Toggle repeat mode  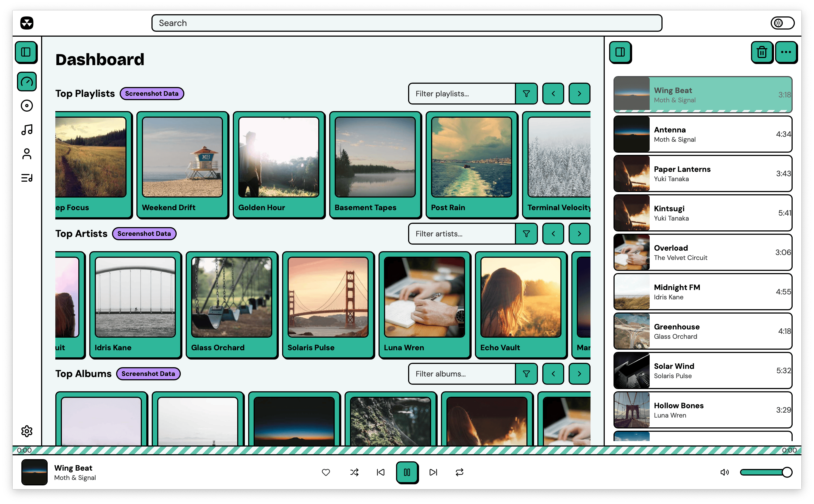pos(459,472)
